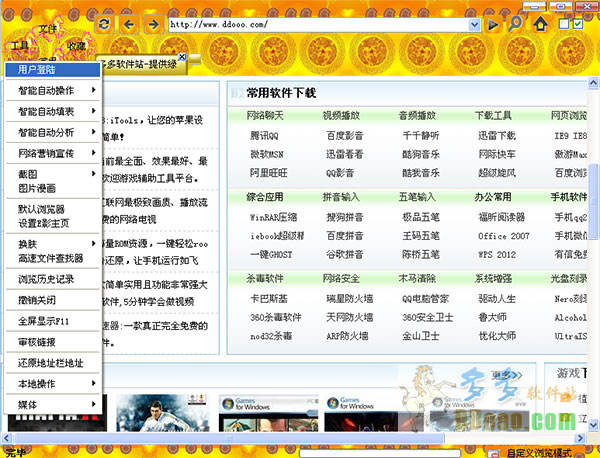Expand 换肤 submenu
The width and height of the screenshot is (600, 458).
(x=53, y=244)
